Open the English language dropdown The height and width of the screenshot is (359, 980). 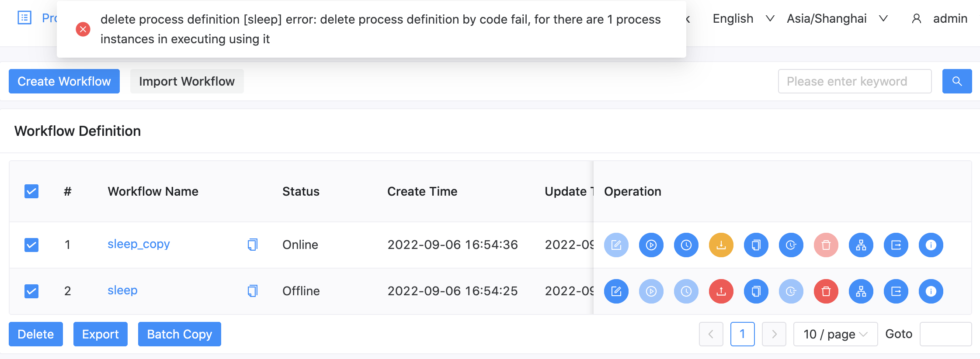pos(744,18)
